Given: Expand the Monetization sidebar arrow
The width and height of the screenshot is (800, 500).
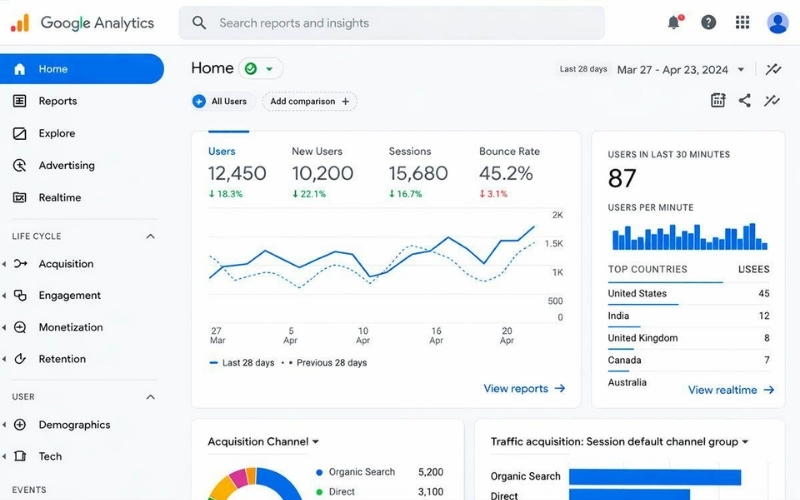Looking at the screenshot, I should click(4, 328).
